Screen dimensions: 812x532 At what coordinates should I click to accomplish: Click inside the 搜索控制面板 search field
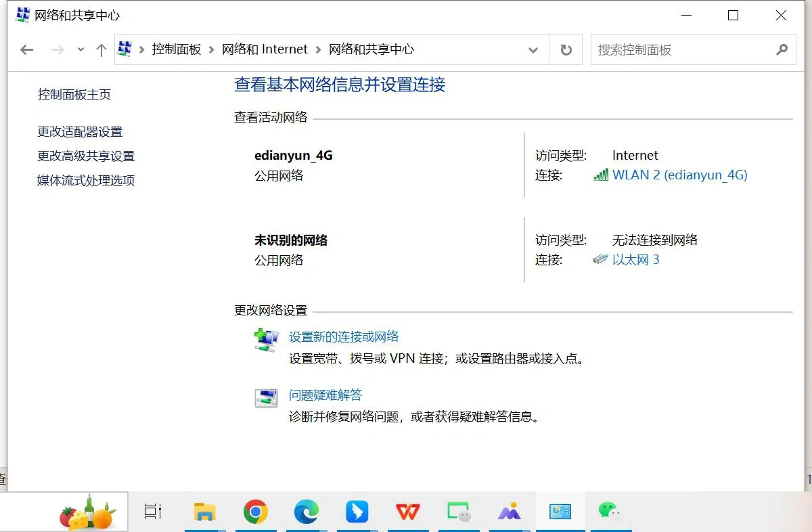coord(677,49)
